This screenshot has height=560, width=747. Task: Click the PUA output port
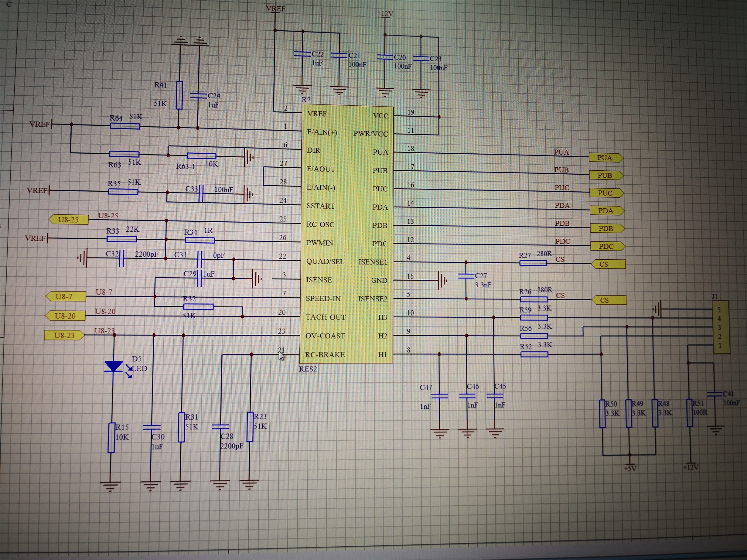pos(605,158)
